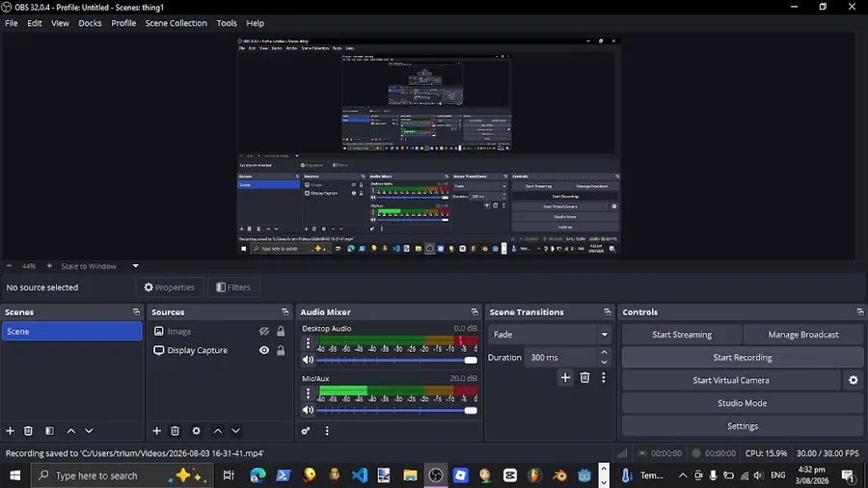Hide the Display Capture source
This screenshot has height=488, width=868.
(x=264, y=350)
